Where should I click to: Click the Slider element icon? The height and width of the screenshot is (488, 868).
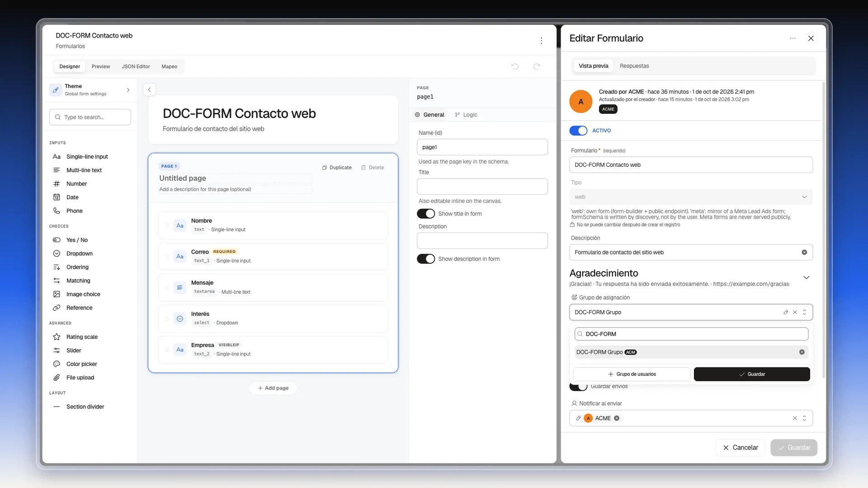(x=57, y=351)
